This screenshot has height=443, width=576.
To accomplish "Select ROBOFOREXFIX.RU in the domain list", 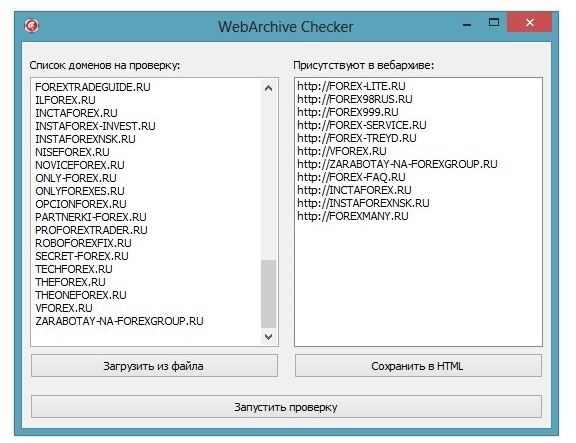I will 83,243.
